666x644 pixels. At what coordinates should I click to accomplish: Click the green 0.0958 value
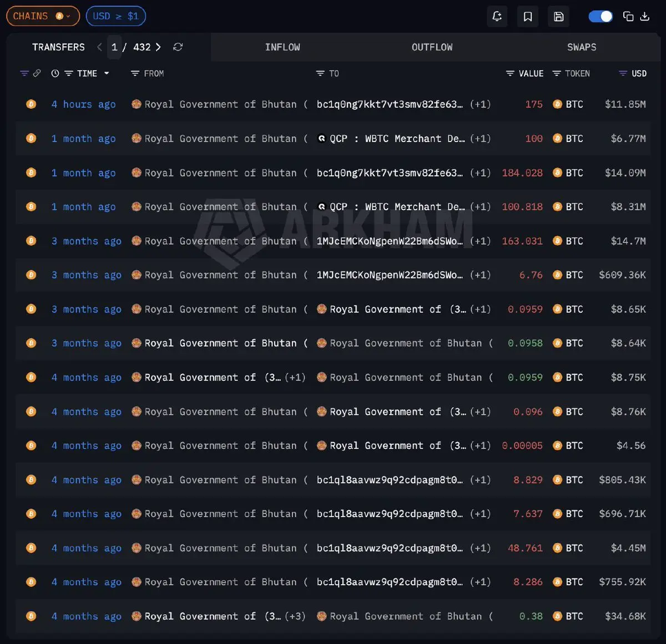(525, 343)
